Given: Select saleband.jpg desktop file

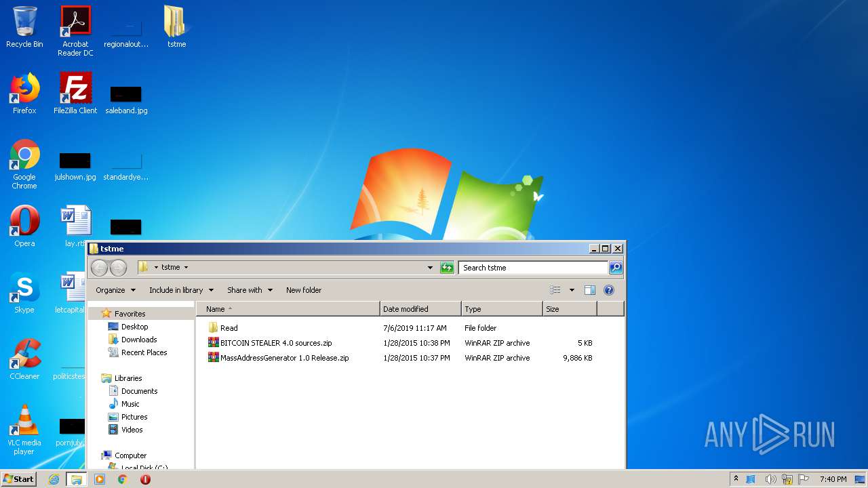Looking at the screenshot, I should coord(126,98).
